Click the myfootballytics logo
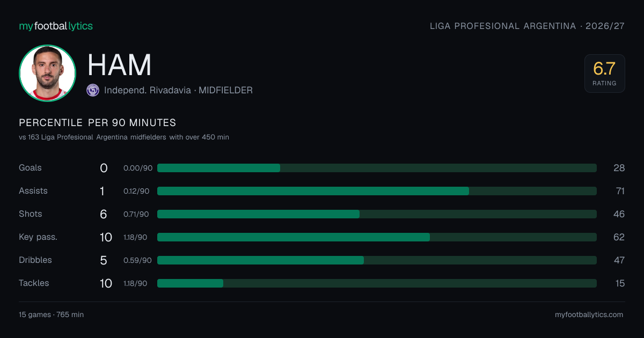The image size is (644, 338). click(56, 26)
